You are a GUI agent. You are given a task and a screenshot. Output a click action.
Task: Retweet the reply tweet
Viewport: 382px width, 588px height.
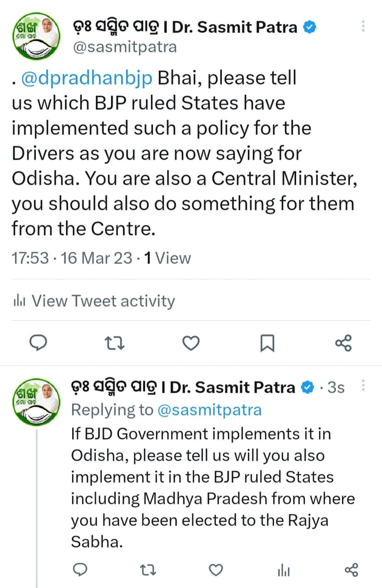149,569
